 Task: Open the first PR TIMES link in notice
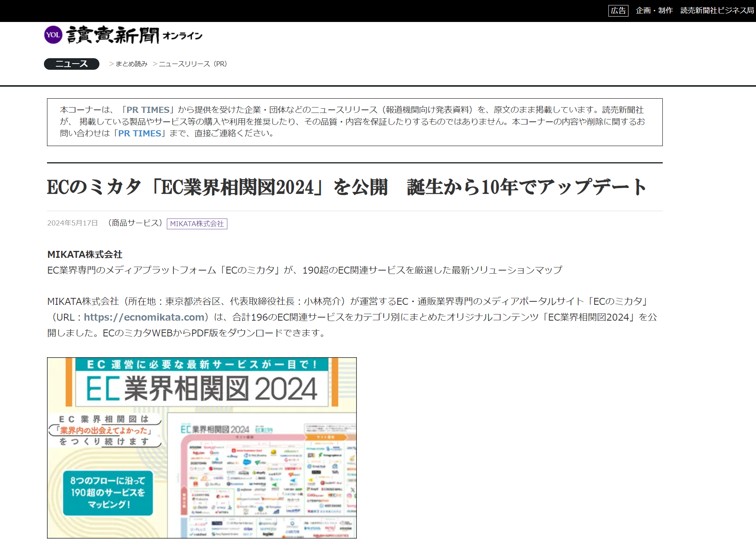coord(148,110)
